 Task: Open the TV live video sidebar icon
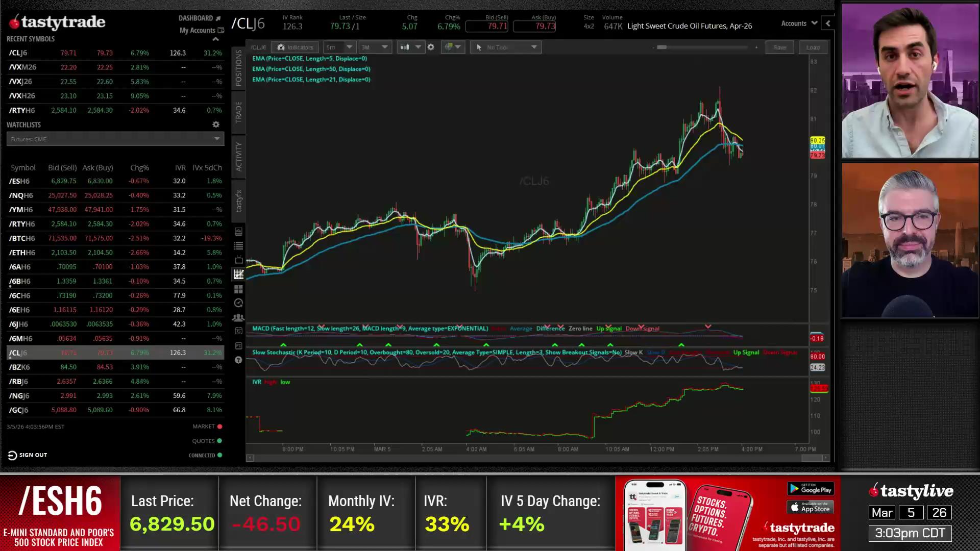(238, 260)
